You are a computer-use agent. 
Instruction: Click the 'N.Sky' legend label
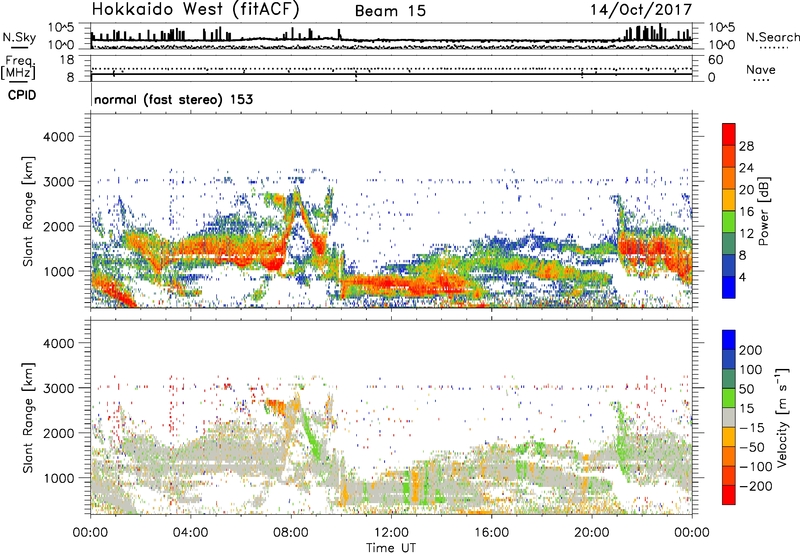(x=19, y=37)
